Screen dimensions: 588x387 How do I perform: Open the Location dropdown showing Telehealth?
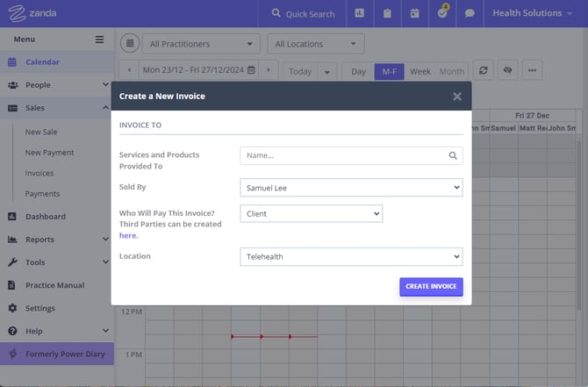[351, 256]
